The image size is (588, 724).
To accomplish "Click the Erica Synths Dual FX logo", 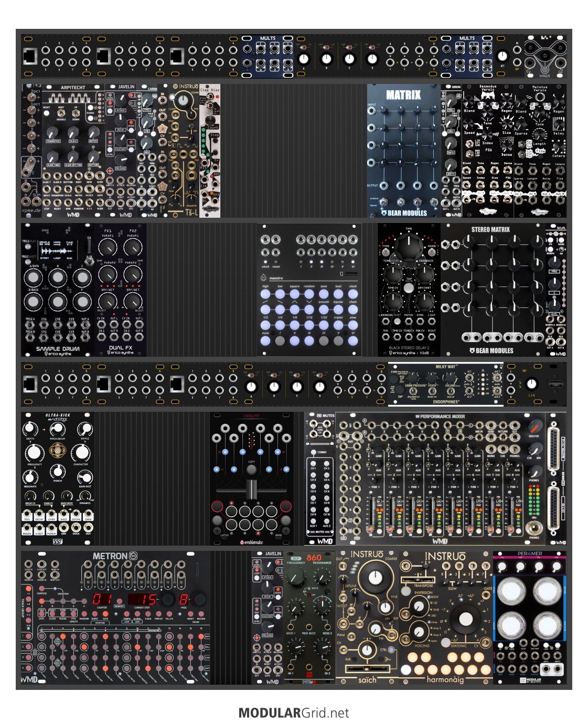I will pos(121,353).
